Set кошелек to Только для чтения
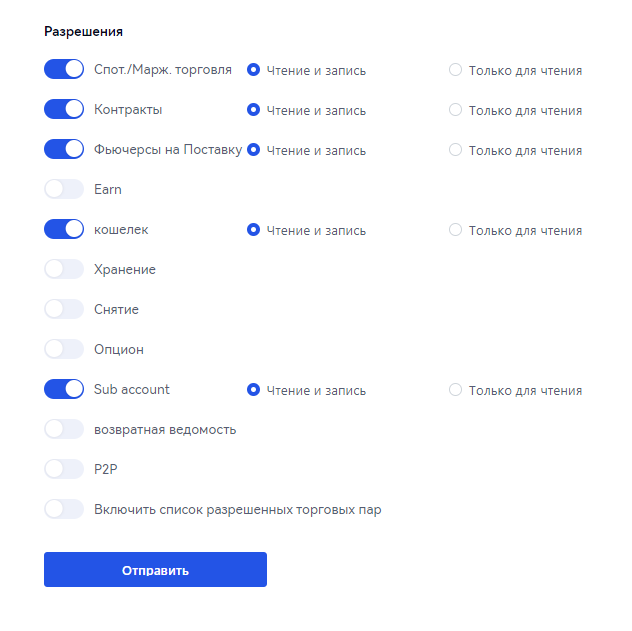 pos(455,230)
